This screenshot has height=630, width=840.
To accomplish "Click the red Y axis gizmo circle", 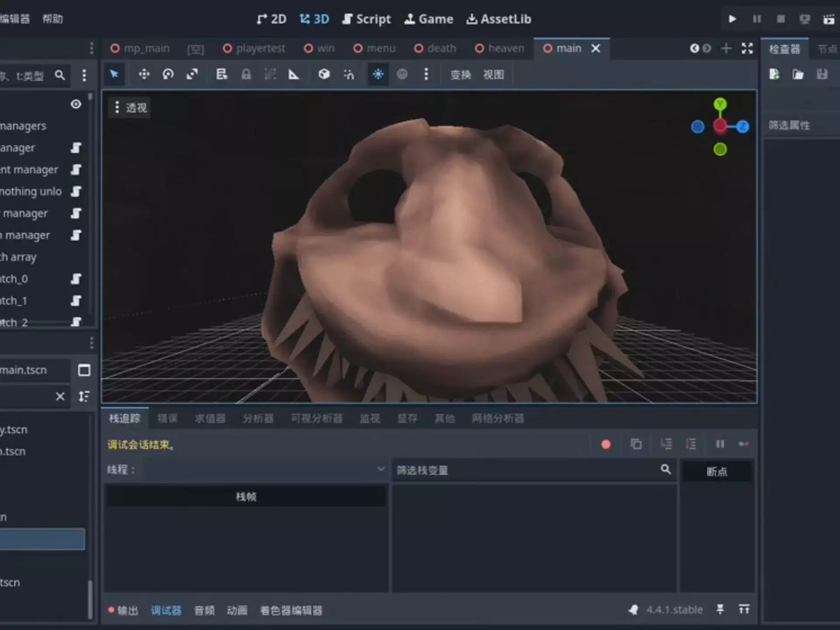I will (x=720, y=127).
